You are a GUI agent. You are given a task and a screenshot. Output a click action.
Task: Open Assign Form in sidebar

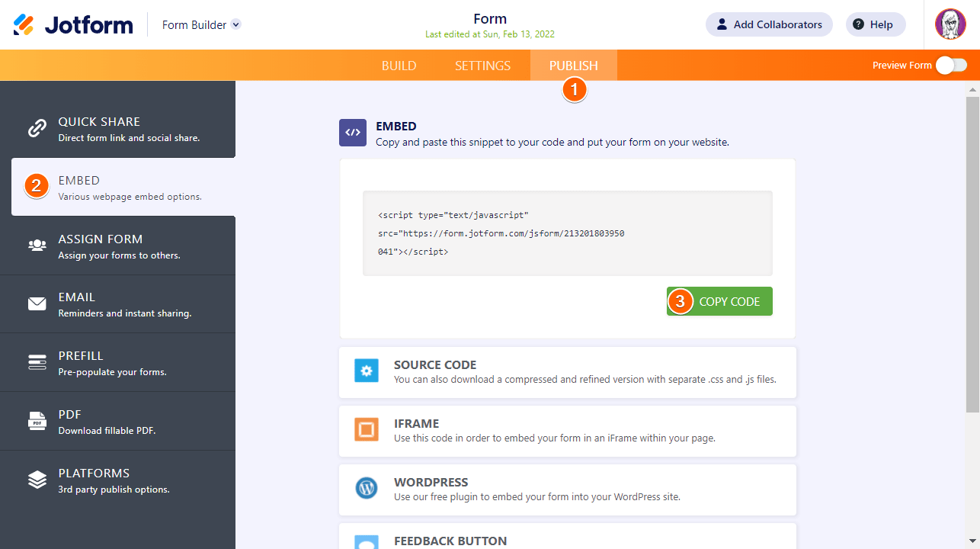pyautogui.click(x=117, y=246)
